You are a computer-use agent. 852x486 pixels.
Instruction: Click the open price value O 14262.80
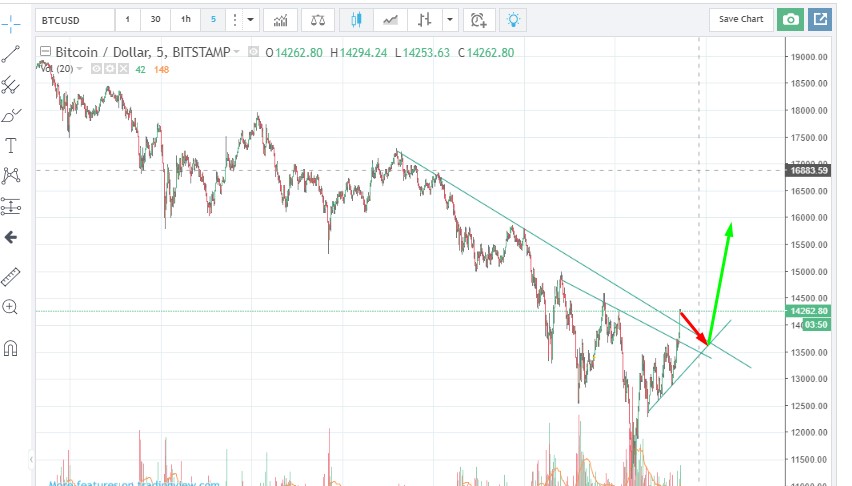click(x=294, y=53)
